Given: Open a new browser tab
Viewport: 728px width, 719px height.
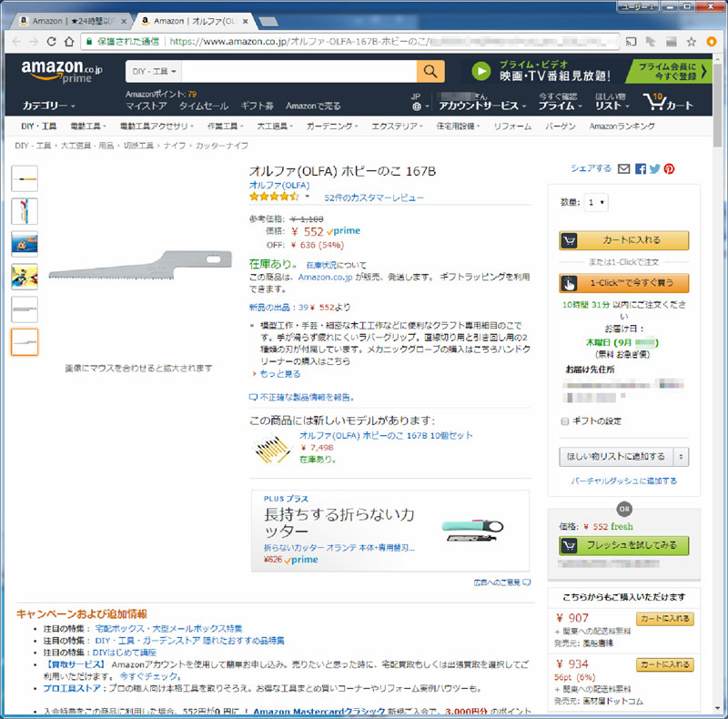Looking at the screenshot, I should 268,21.
